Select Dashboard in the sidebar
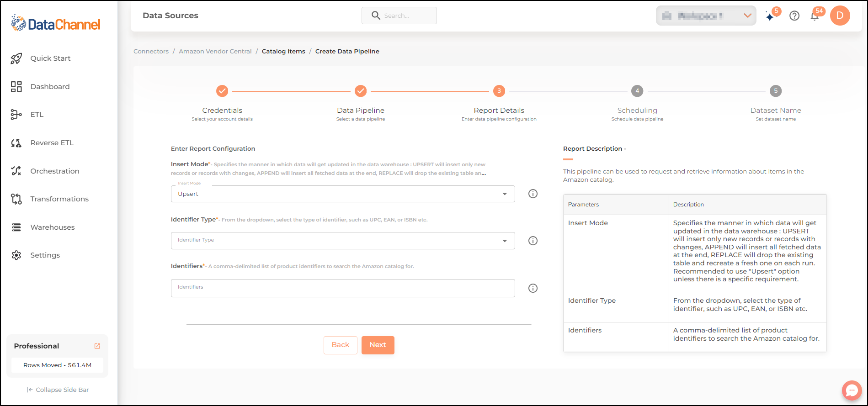 click(x=50, y=87)
